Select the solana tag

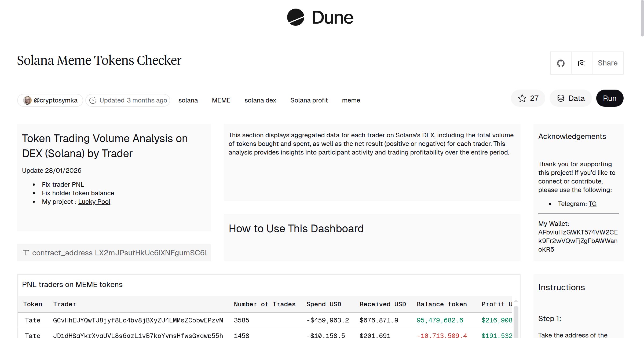click(188, 100)
